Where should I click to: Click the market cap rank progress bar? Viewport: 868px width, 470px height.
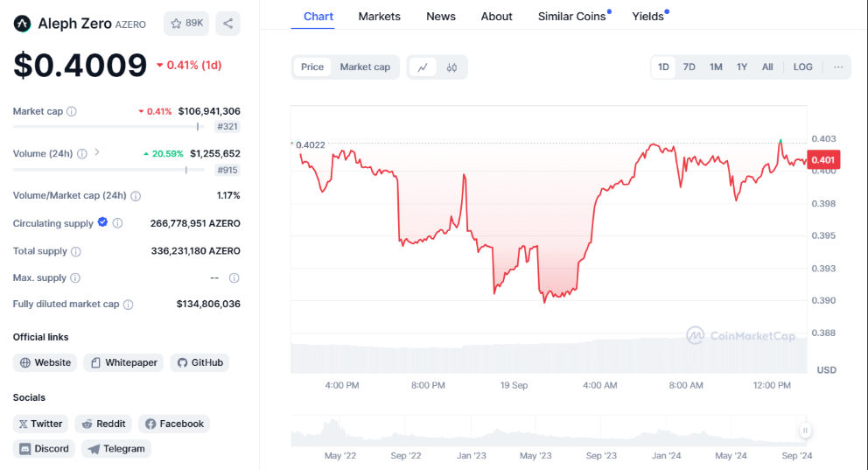pyautogui.click(x=109, y=127)
